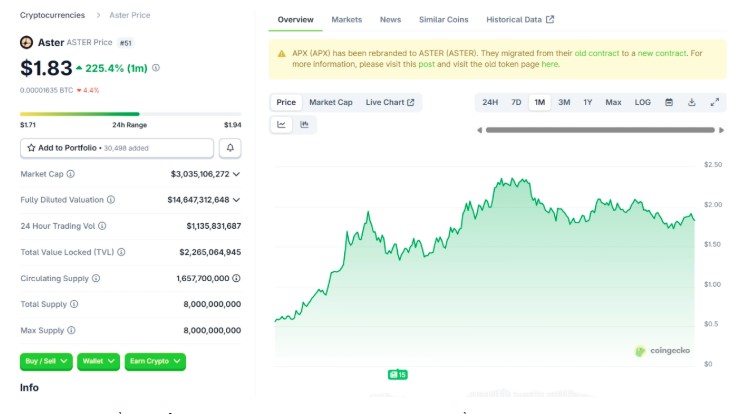
Task: Click the Cryptocurrencies breadcrumb
Action: tap(52, 15)
